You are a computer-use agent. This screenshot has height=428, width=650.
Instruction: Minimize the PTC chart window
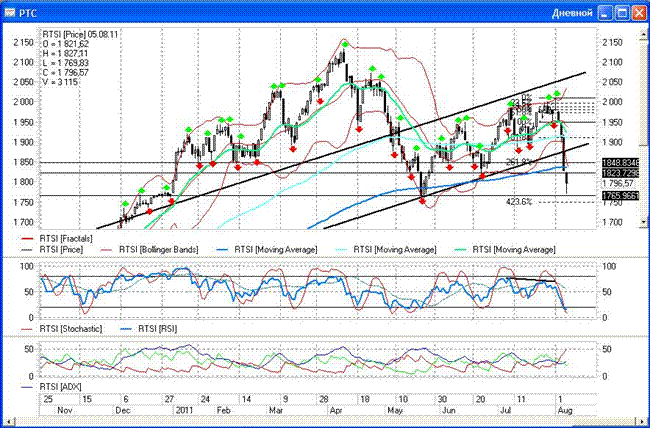[606, 13]
